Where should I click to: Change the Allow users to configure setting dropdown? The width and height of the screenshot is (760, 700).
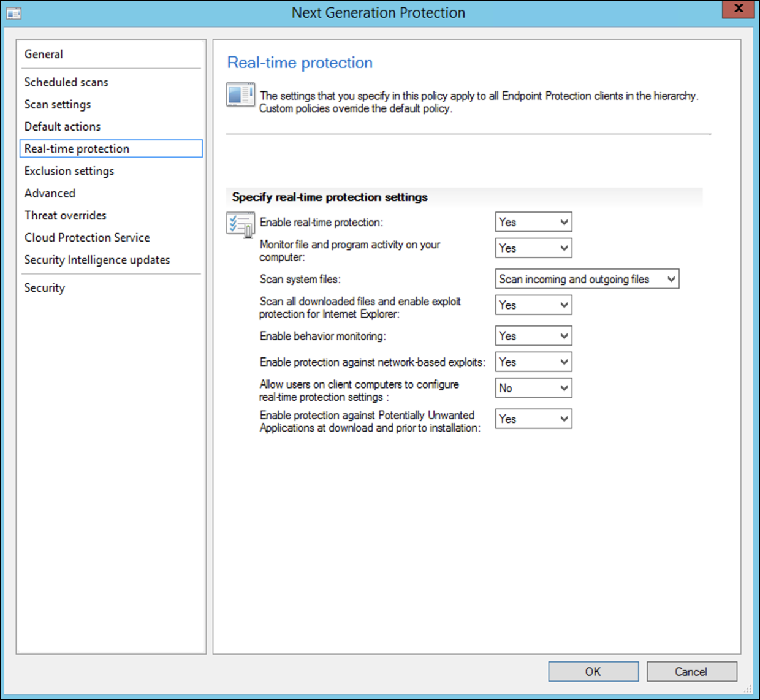(533, 388)
